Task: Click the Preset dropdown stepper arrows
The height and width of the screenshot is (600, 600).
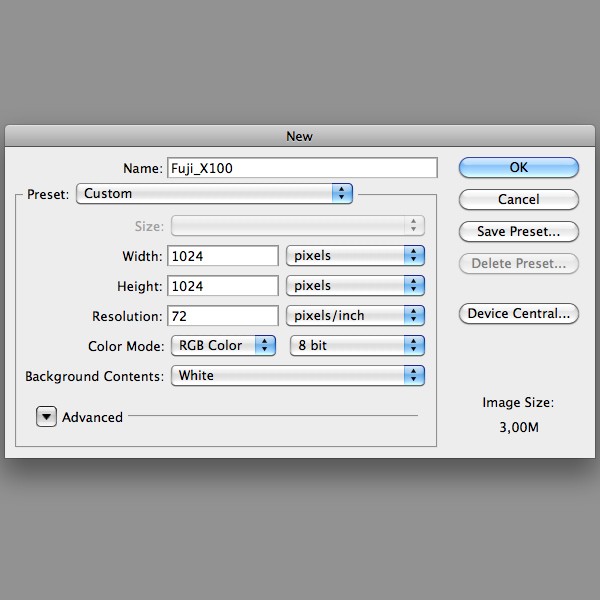Action: (342, 194)
